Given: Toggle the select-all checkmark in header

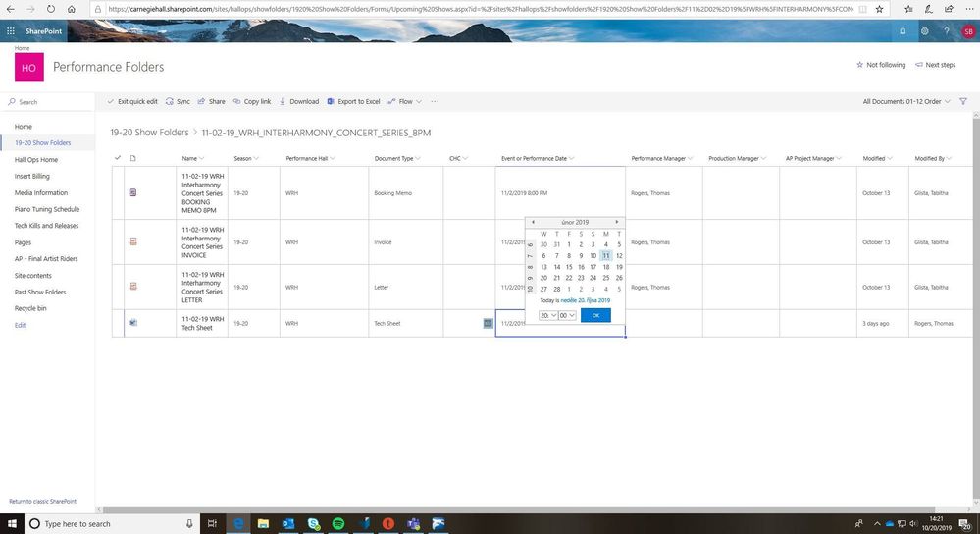Looking at the screenshot, I should pyautogui.click(x=118, y=158).
